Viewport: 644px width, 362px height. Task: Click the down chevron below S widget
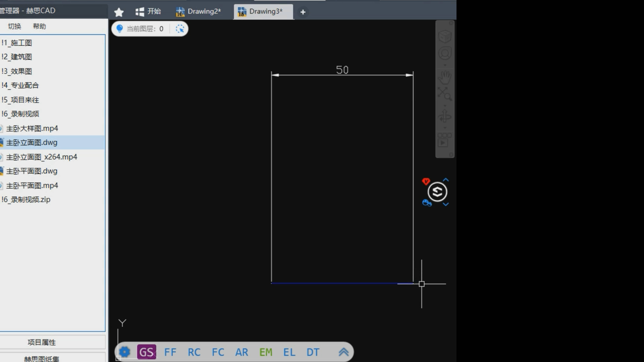pyautogui.click(x=446, y=204)
